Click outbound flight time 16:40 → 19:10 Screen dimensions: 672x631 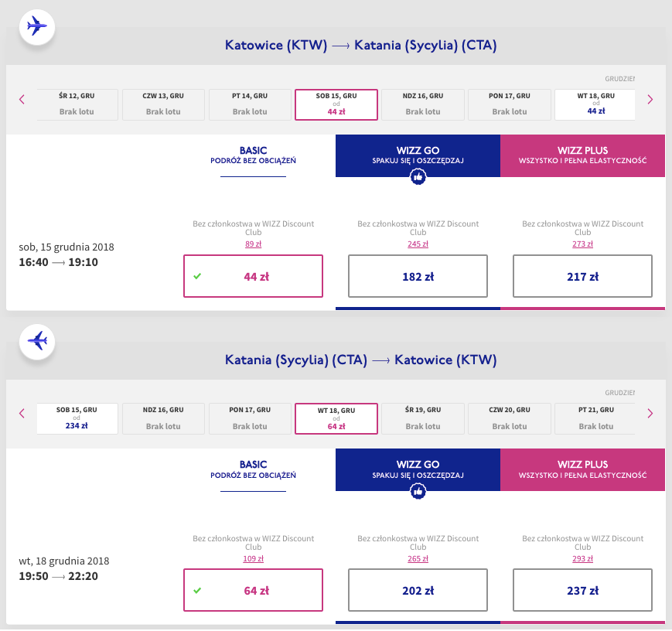coord(58,262)
